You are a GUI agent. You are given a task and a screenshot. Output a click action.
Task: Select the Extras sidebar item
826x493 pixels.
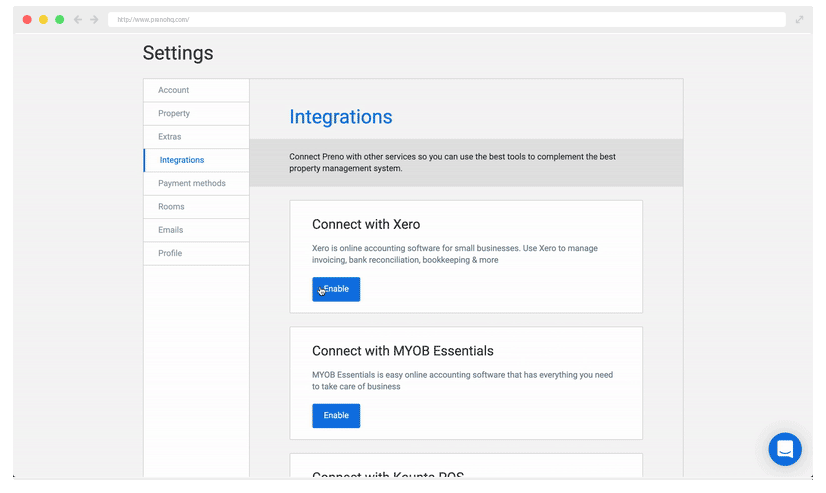[196, 136]
